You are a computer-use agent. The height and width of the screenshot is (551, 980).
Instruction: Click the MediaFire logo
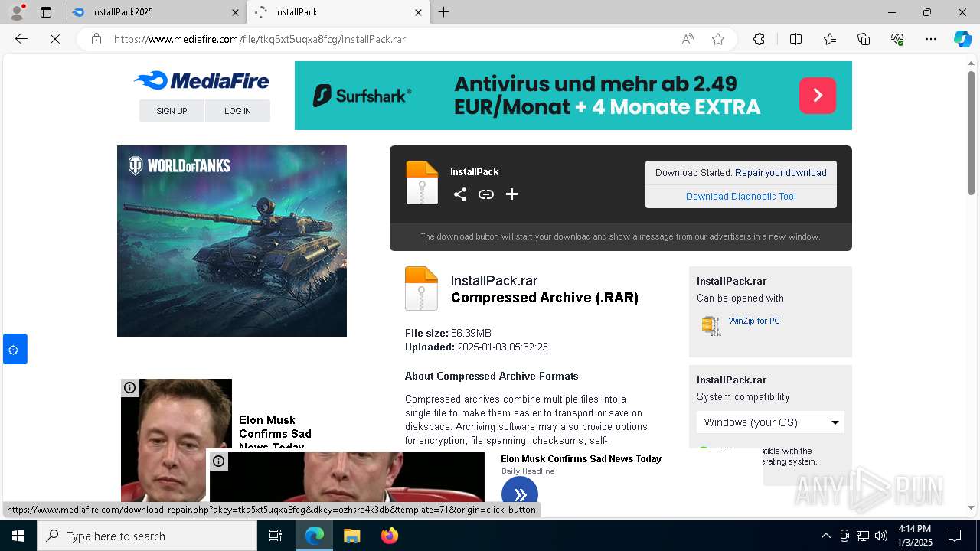pyautogui.click(x=201, y=80)
